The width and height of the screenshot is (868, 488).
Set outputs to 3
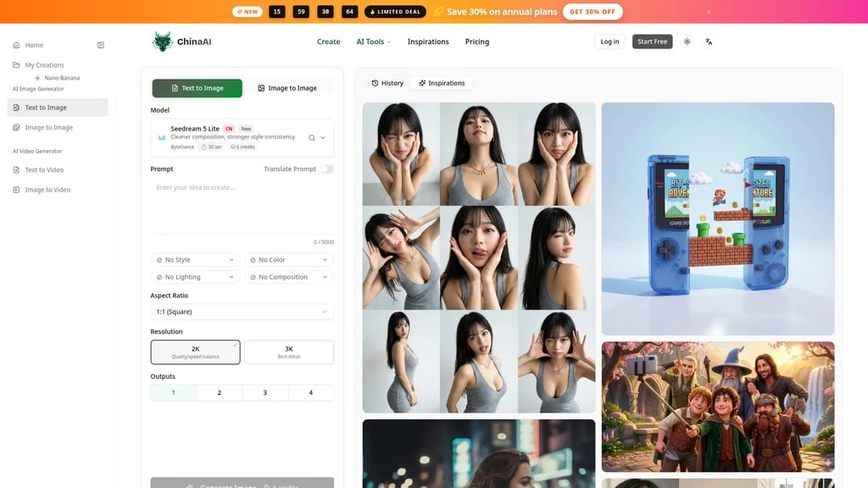[x=264, y=392]
